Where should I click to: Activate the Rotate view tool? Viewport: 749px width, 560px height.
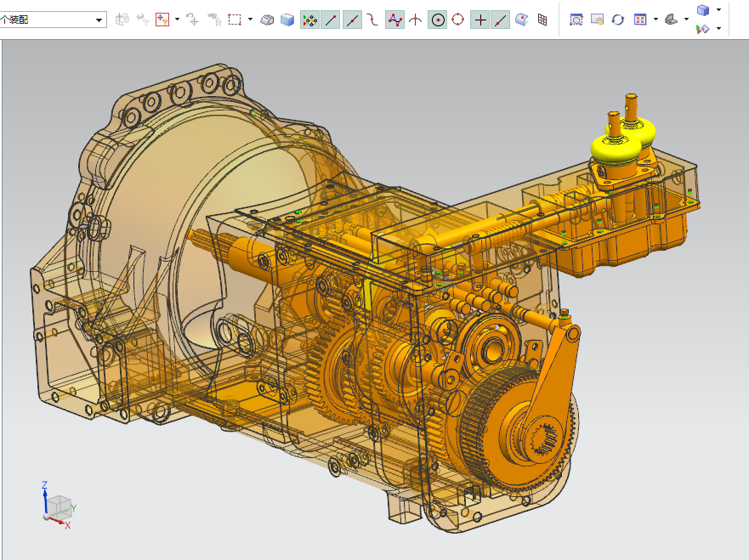pyautogui.click(x=618, y=20)
